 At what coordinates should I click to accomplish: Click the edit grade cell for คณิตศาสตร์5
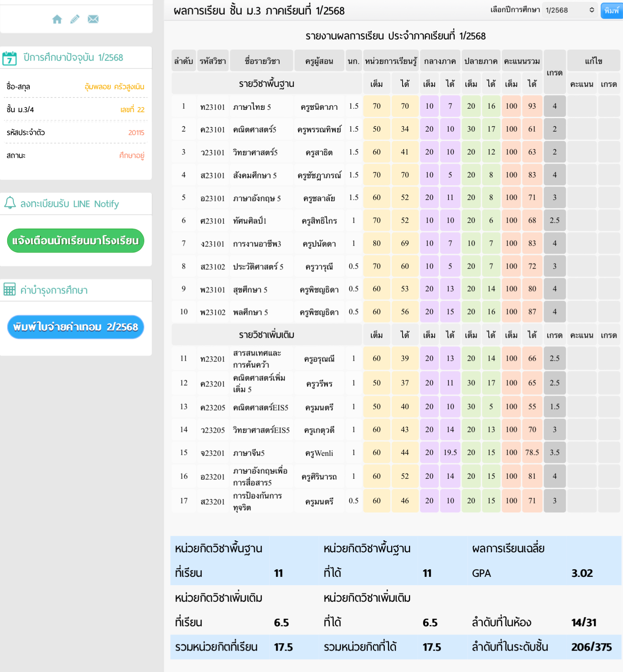coord(608,129)
